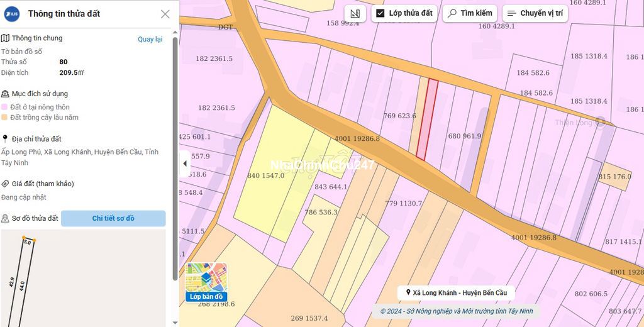Viewport: 644px width, 327px height.
Task: Open the Tìm kiếm search button
Action: click(470, 13)
